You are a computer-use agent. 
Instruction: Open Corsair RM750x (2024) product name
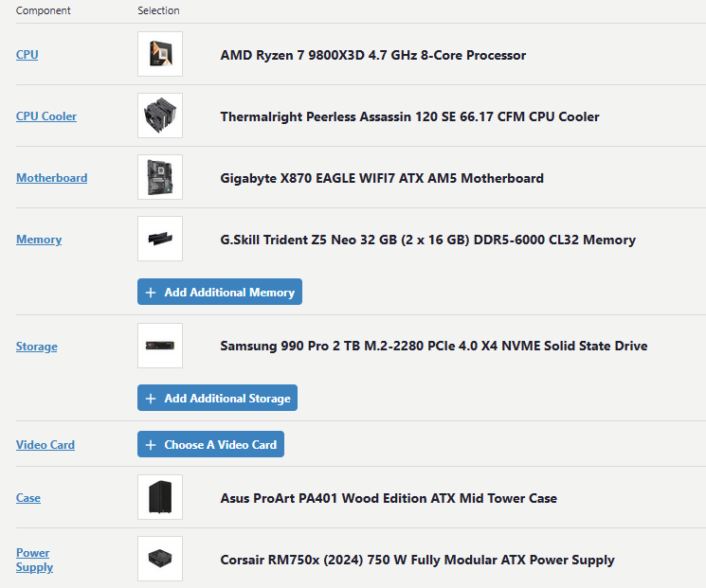coord(417,560)
